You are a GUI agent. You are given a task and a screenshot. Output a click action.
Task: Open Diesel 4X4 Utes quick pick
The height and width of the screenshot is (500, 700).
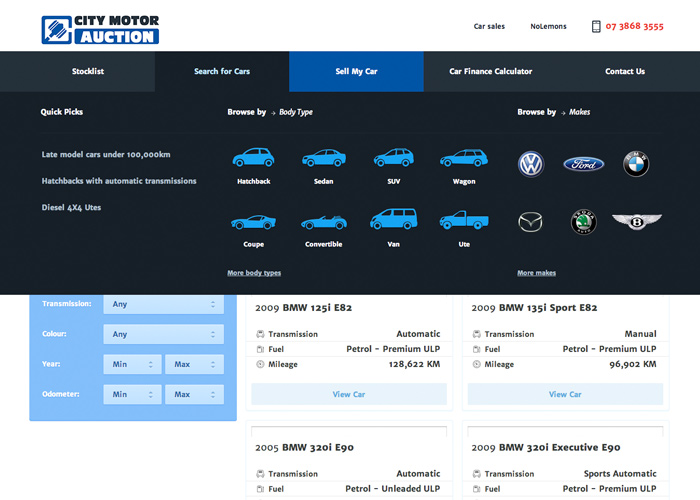[x=71, y=207]
